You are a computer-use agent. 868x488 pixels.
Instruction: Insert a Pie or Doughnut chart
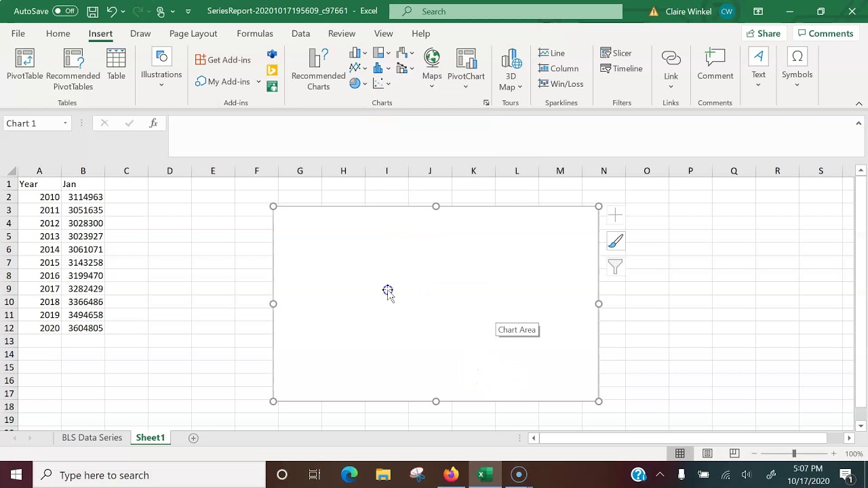coord(358,84)
